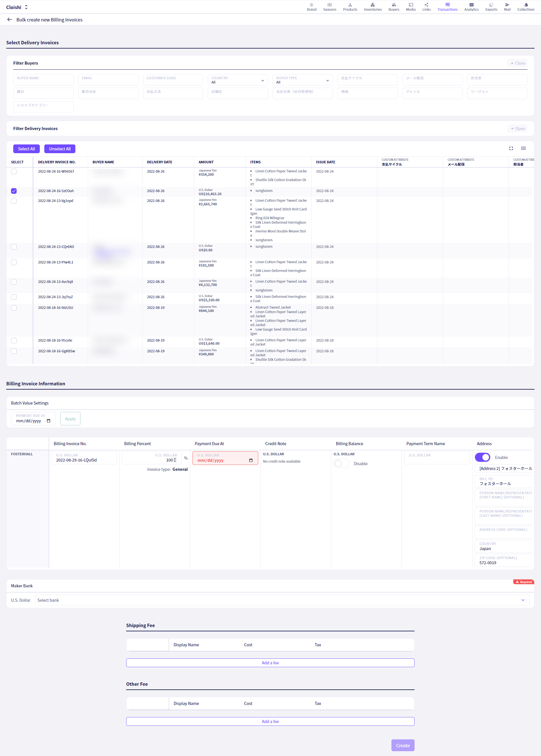Focus the Email filter field
The width and height of the screenshot is (541, 756).
[108, 80]
